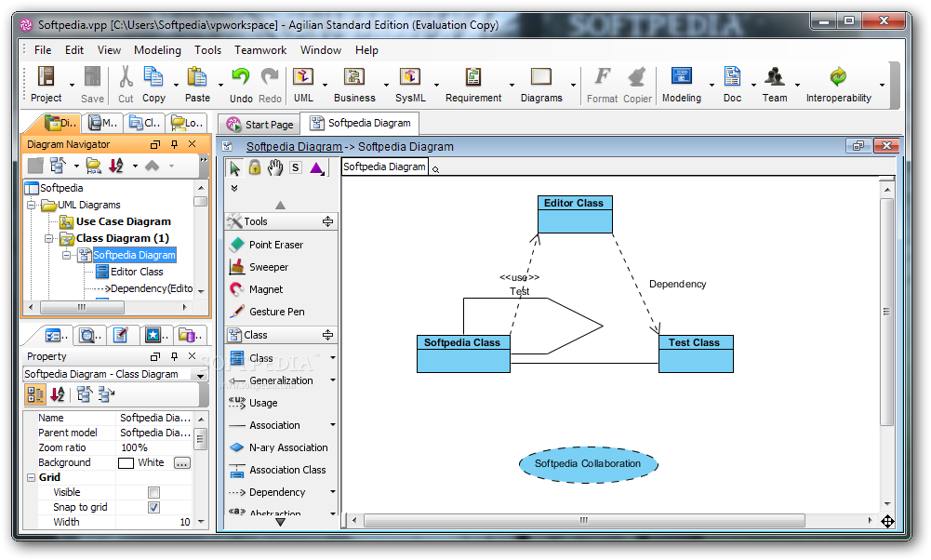The width and height of the screenshot is (931, 560).
Task: Toggle the palette lock icon
Action: [255, 167]
